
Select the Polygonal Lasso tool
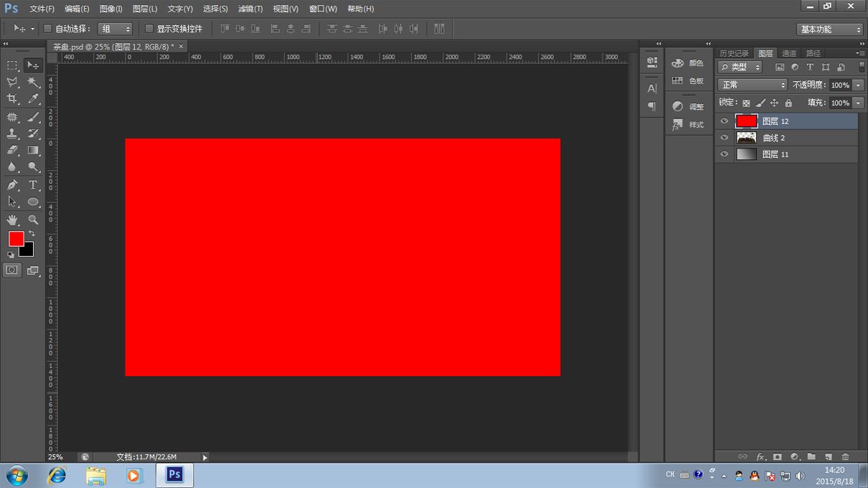pos(12,83)
